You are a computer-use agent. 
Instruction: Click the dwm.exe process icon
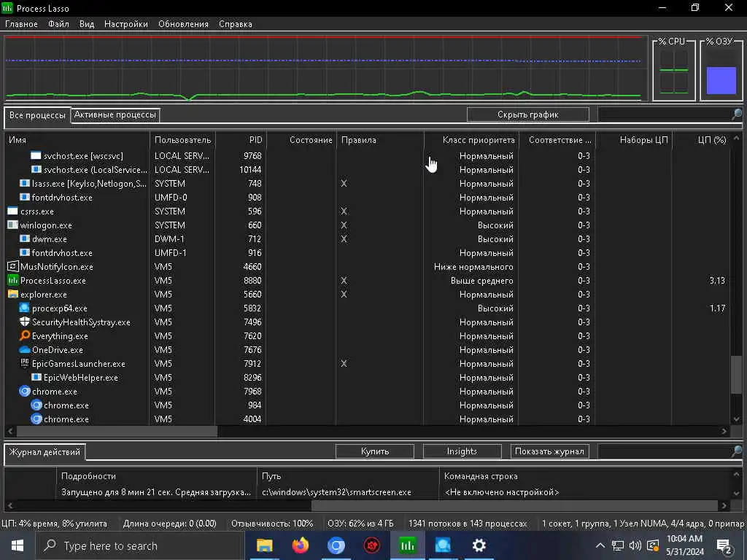coord(24,238)
